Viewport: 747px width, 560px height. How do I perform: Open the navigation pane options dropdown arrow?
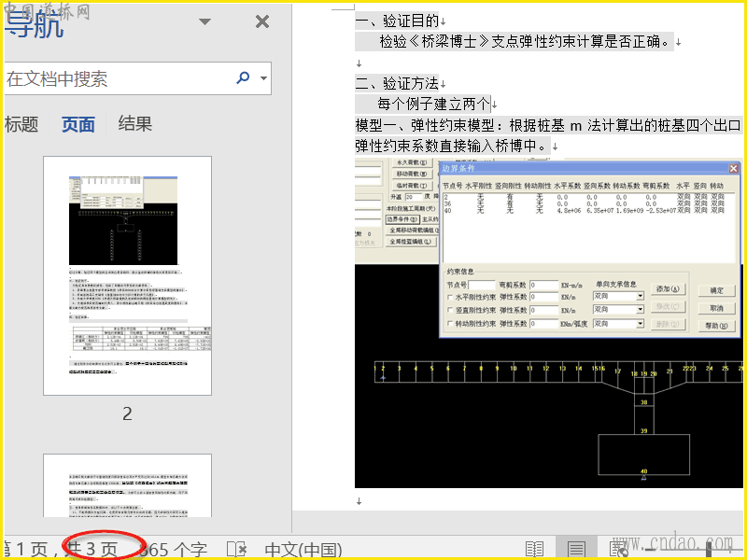click(204, 21)
